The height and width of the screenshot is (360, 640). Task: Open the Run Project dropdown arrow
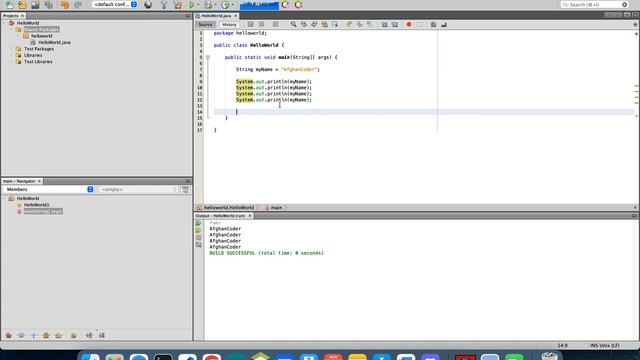point(198,4)
